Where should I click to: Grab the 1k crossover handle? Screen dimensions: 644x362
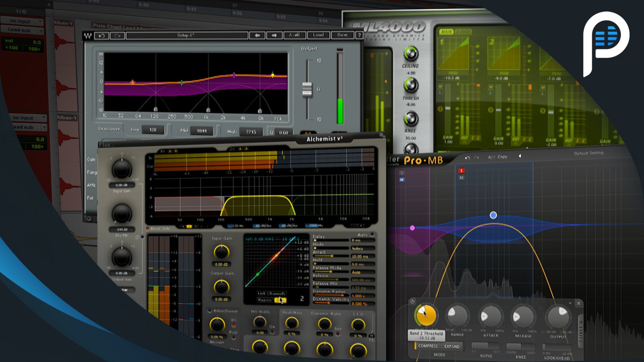(208, 110)
